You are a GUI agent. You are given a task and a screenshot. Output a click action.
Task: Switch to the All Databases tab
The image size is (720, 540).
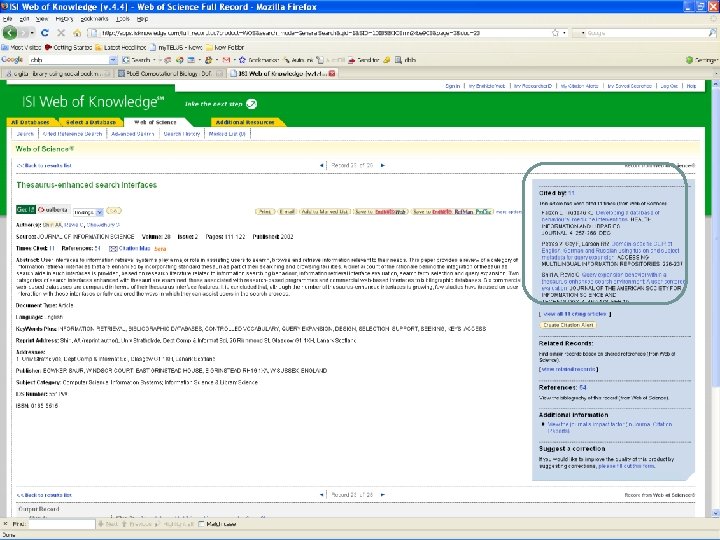point(30,122)
